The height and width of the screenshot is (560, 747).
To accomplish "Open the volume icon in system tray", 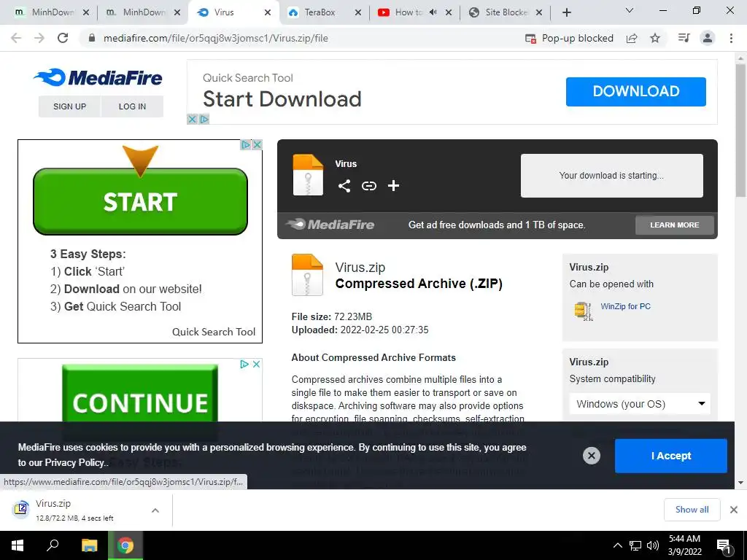I will (x=653, y=545).
